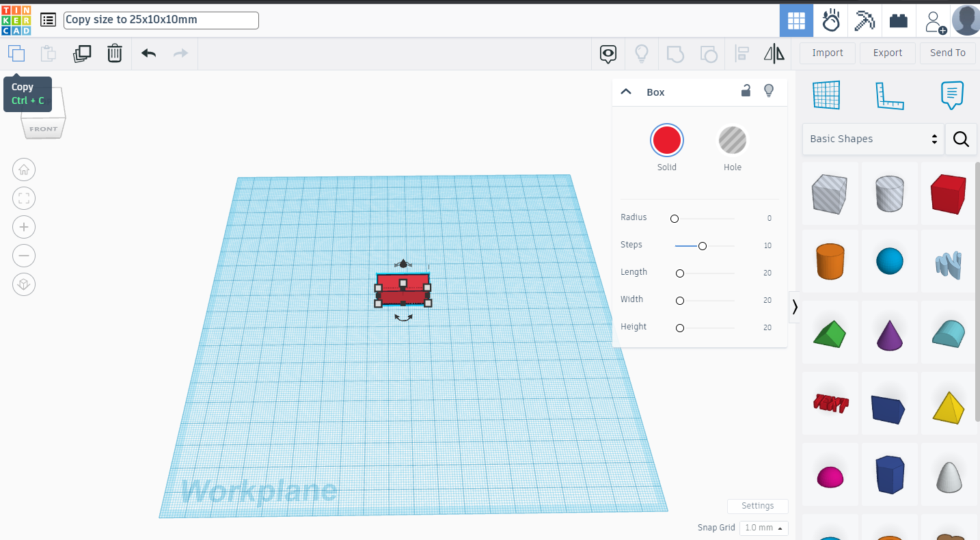Image resolution: width=980 pixels, height=540 pixels.
Task: Open the Basic Shapes category dropdown
Action: pyautogui.click(x=873, y=139)
